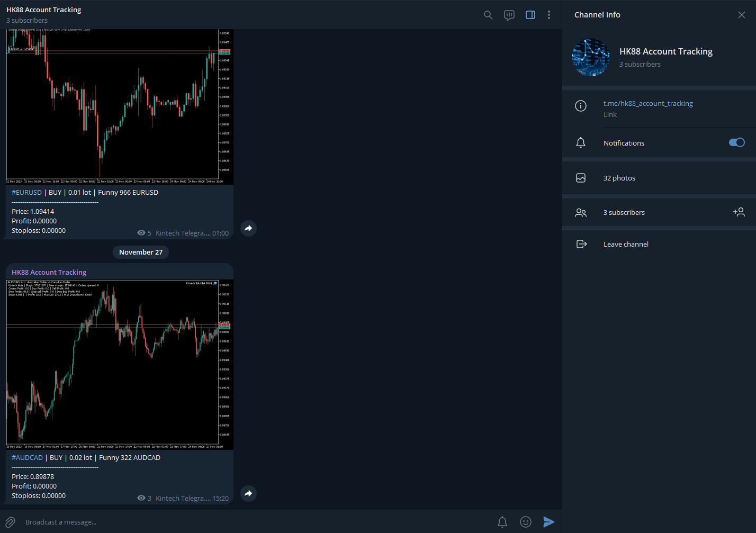Open the discussion comments icon
Screen dimensions: 756x533
pos(509,15)
